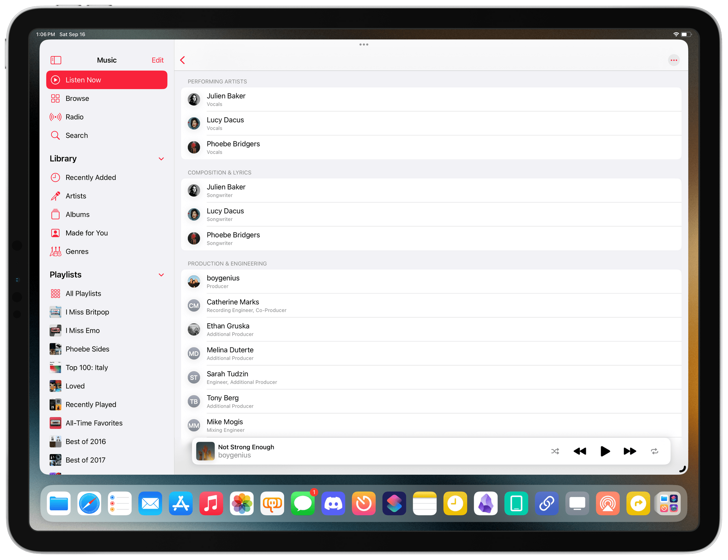
Task: Tap Not Strong Enough album artwork
Action: coord(205,451)
